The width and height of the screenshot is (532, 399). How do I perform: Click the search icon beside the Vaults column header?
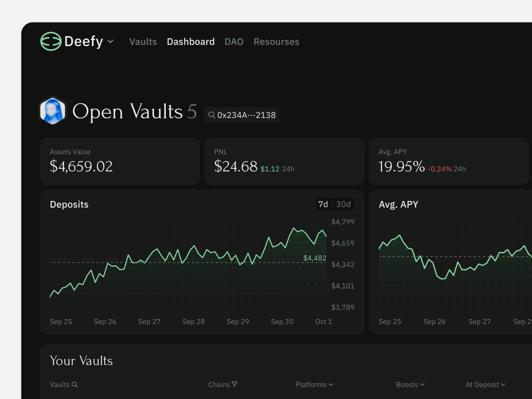(75, 384)
